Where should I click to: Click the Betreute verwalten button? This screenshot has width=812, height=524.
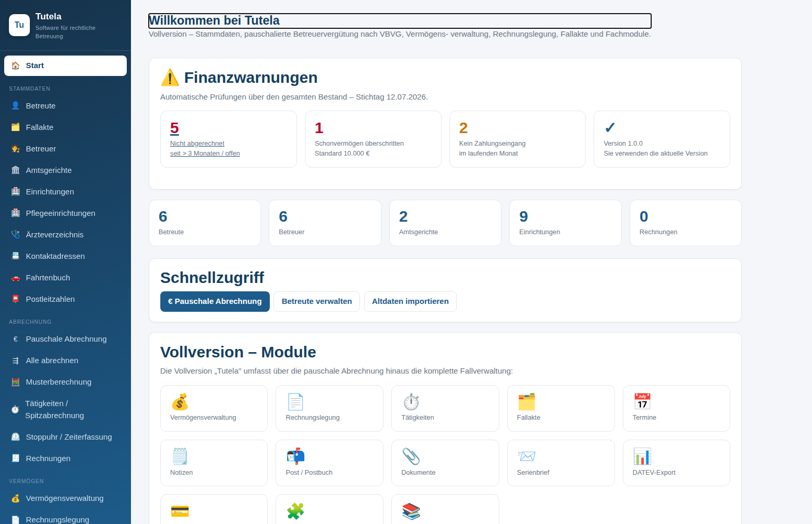point(316,301)
